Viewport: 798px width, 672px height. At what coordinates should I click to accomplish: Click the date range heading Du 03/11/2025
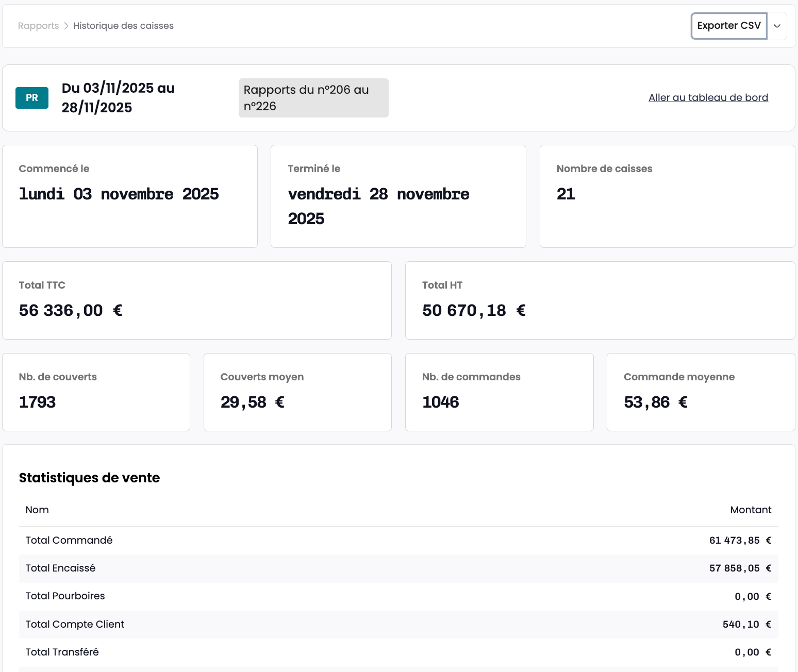pyautogui.click(x=118, y=97)
